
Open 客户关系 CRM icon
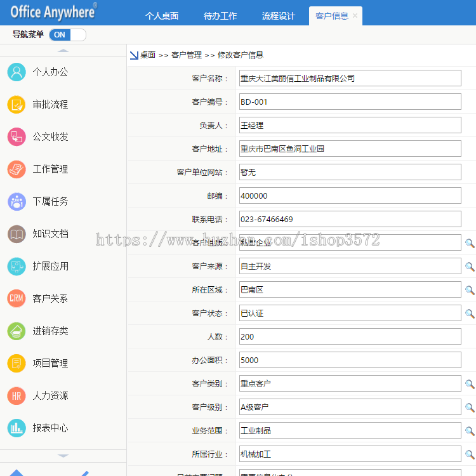tap(17, 298)
